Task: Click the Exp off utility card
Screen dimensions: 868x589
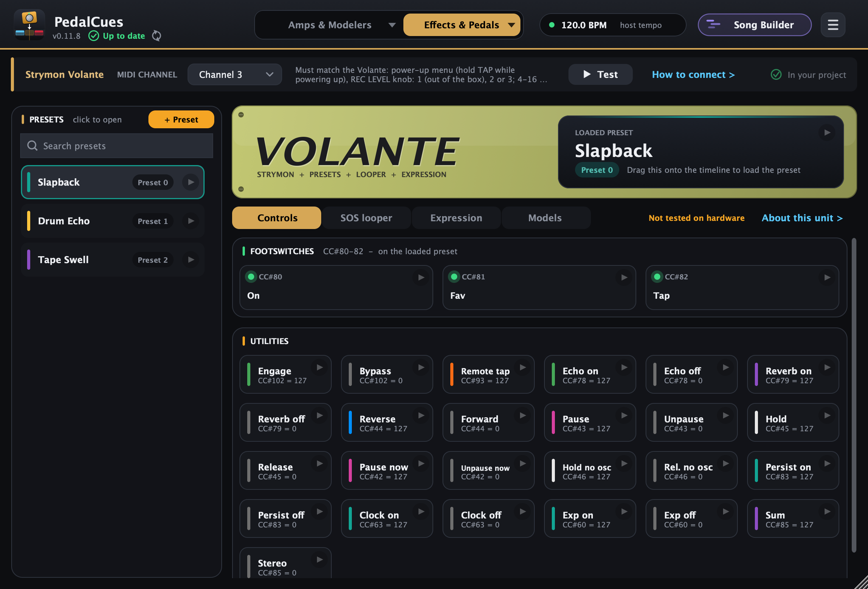Action: coord(691,518)
